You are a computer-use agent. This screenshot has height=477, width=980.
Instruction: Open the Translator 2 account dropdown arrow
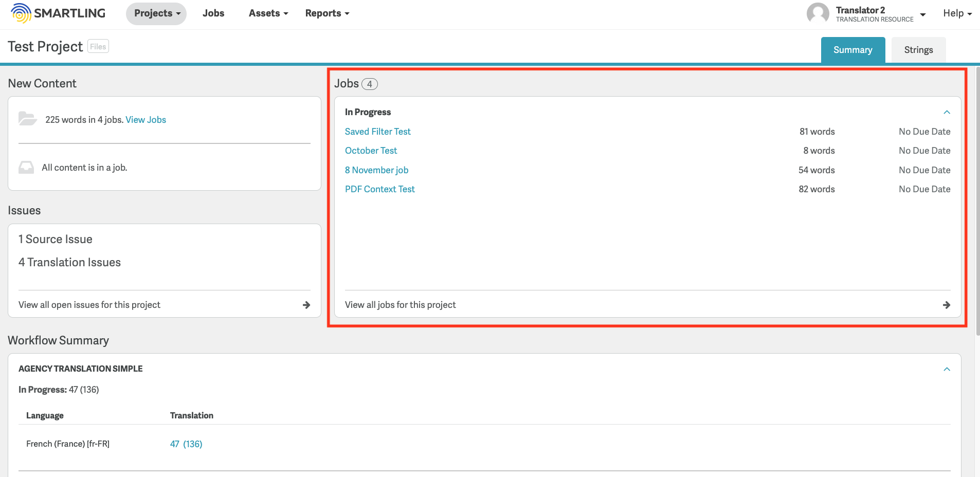coord(923,14)
